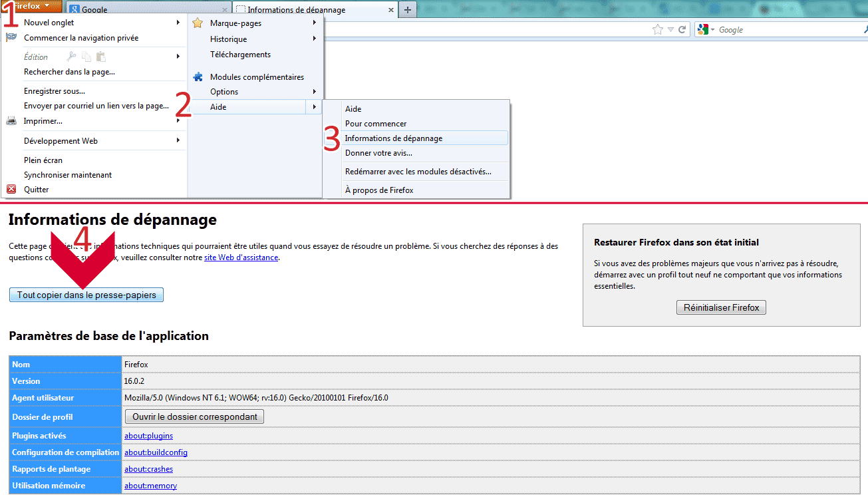Click the Firefox value in Nom row

[136, 365]
